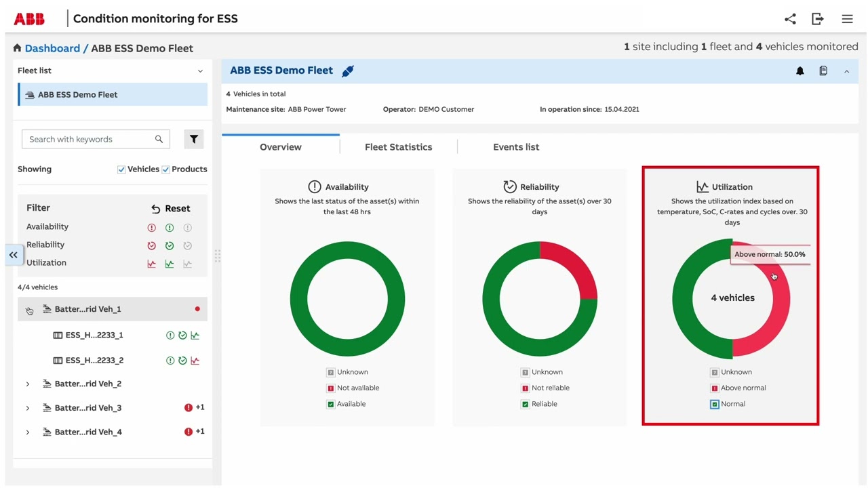
Task: Collapse the ABB ESS Demo Fleet panel
Action: click(x=846, y=71)
